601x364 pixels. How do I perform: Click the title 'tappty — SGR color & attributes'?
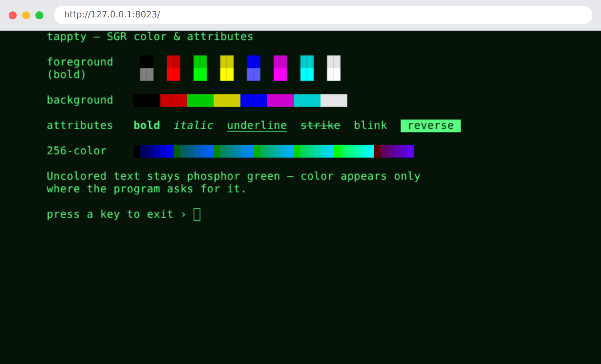point(150,36)
